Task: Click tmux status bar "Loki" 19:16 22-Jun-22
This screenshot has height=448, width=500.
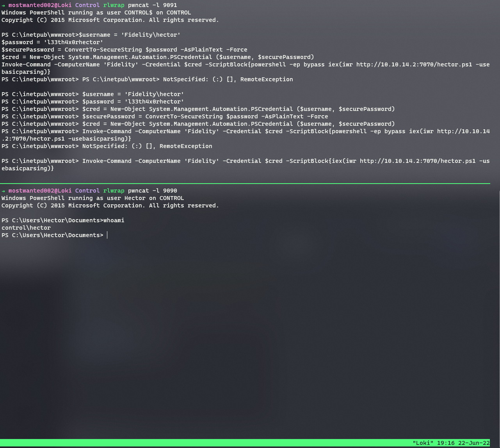Action: pyautogui.click(x=451, y=443)
